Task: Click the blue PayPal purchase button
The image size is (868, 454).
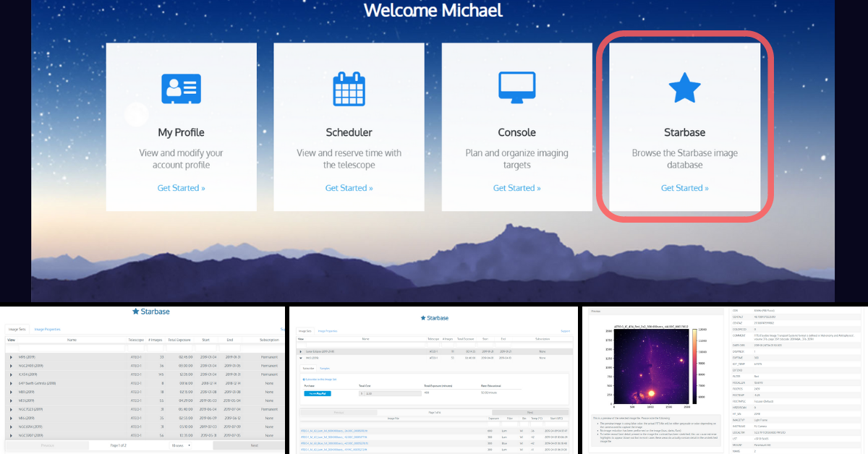Action: [318, 393]
